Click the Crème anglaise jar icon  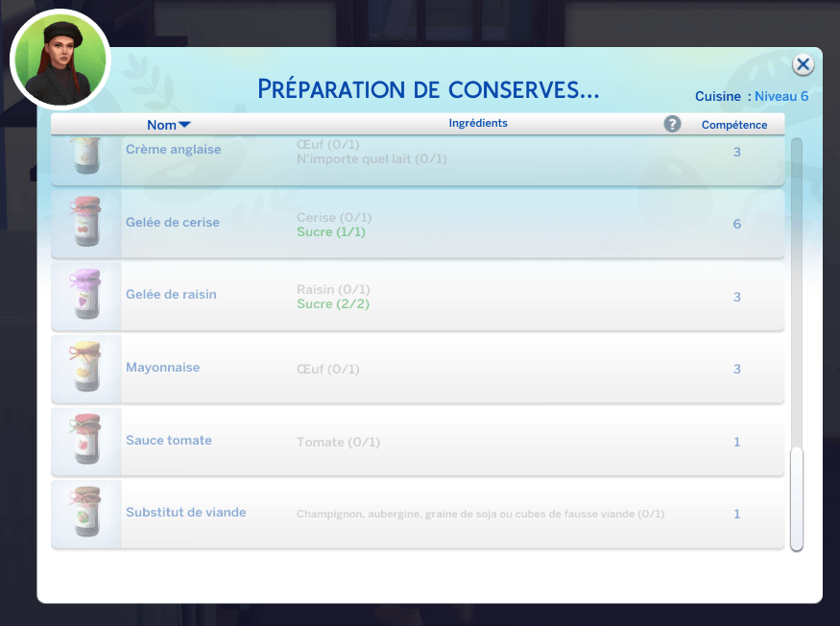tap(86, 156)
